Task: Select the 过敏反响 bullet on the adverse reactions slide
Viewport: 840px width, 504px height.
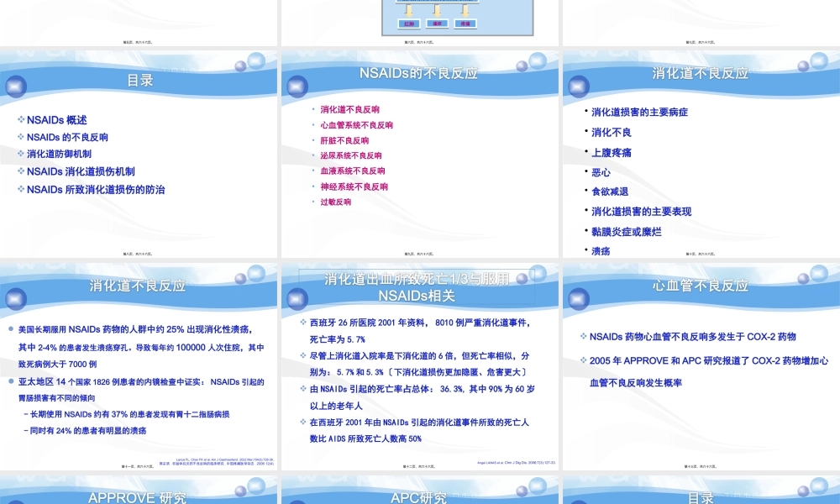Action: click(336, 202)
